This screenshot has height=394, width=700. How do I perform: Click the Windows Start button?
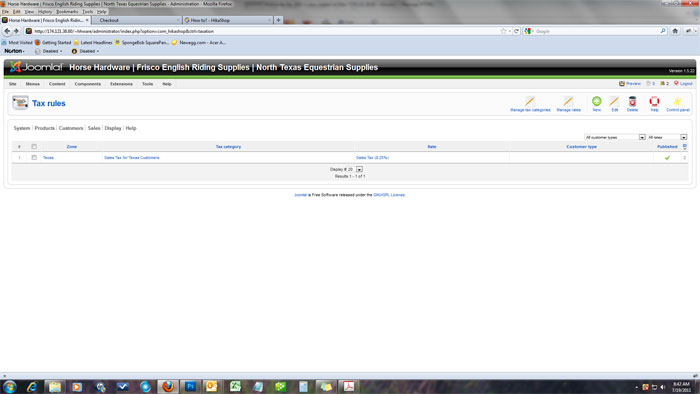10,386
